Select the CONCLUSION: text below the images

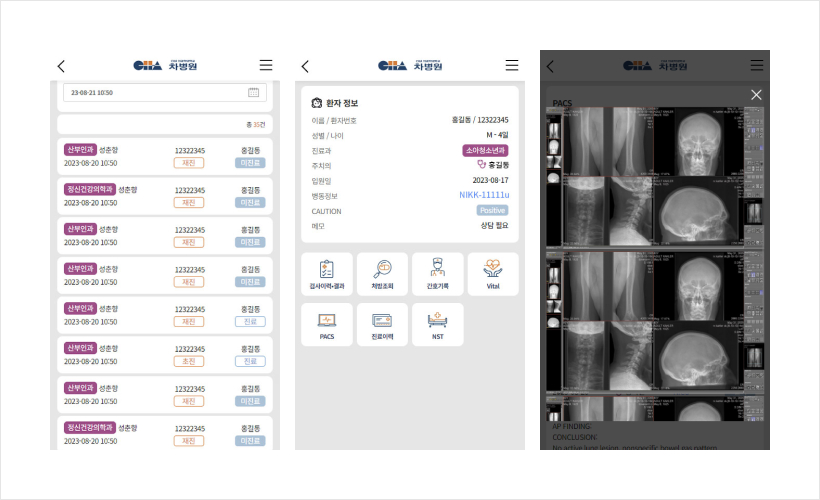(x=574, y=437)
